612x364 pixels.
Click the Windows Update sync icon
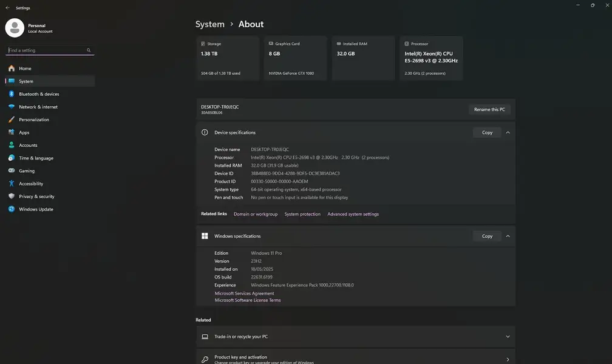[x=12, y=209]
